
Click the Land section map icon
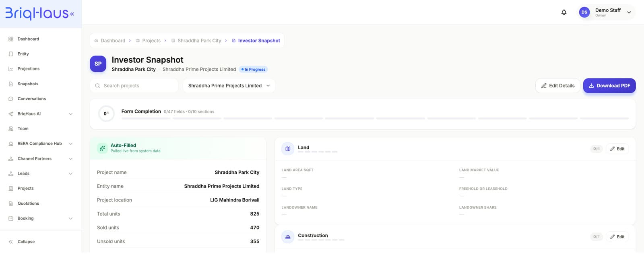288,149
